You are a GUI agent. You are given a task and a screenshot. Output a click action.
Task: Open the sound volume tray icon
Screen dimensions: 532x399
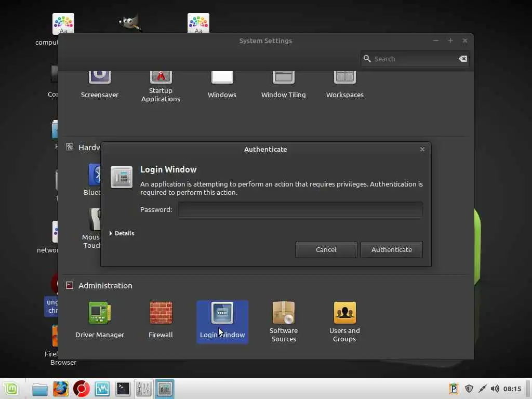(x=495, y=389)
